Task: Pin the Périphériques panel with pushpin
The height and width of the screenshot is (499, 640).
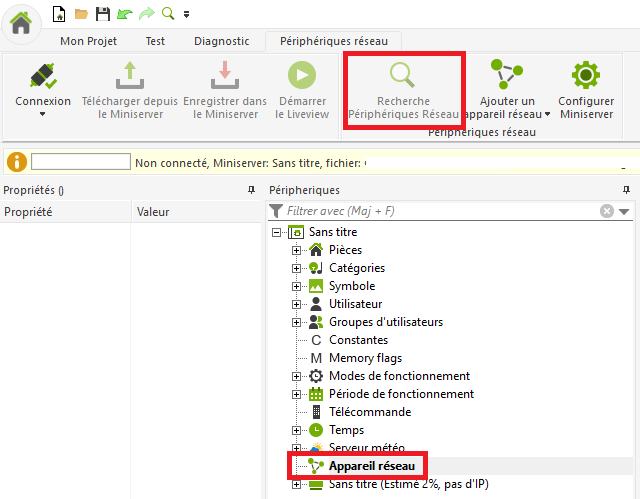Action: point(626,190)
